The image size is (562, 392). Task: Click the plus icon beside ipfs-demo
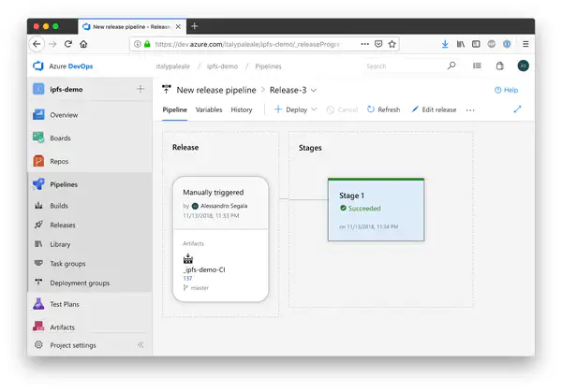(x=140, y=89)
